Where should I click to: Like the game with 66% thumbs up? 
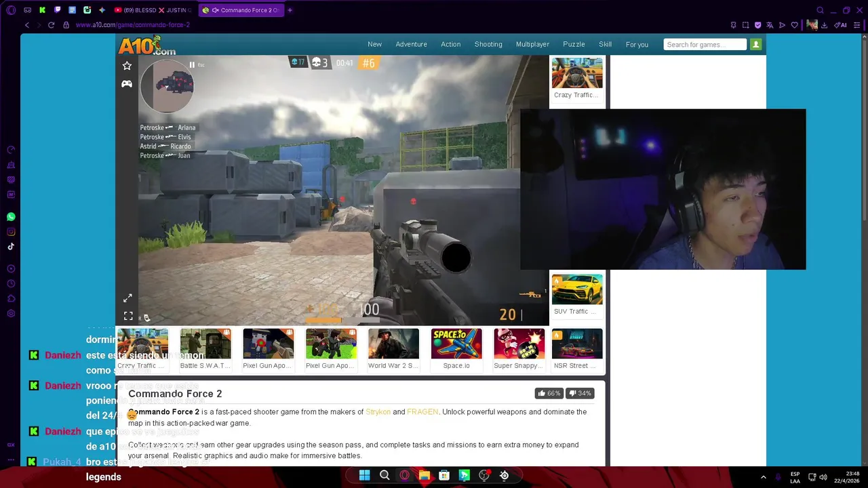click(x=549, y=393)
